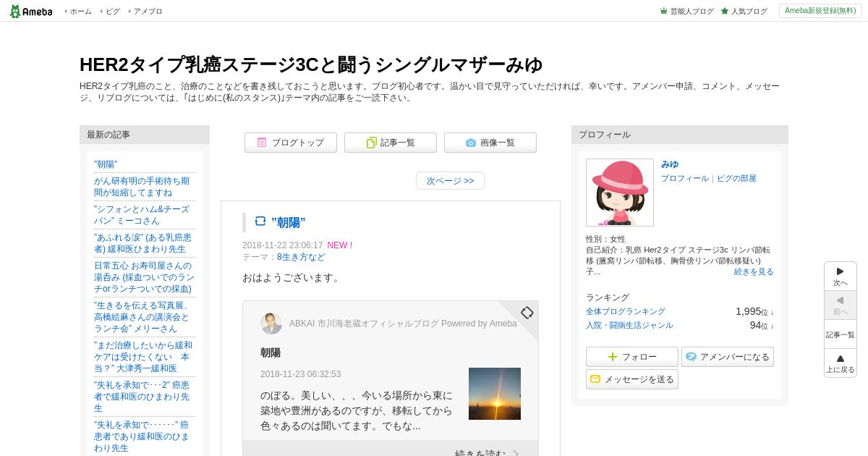Go to 画像一覧 tab
The image size is (868, 456).
[490, 143]
